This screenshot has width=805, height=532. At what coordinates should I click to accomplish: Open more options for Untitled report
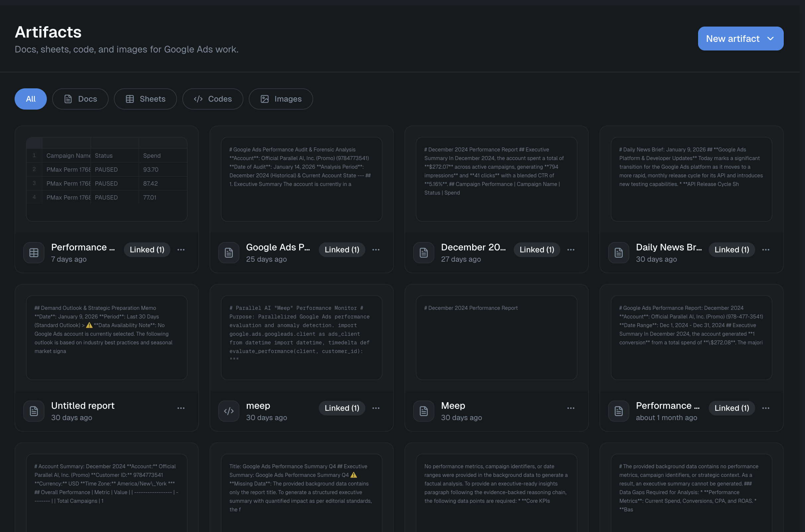[x=181, y=408]
